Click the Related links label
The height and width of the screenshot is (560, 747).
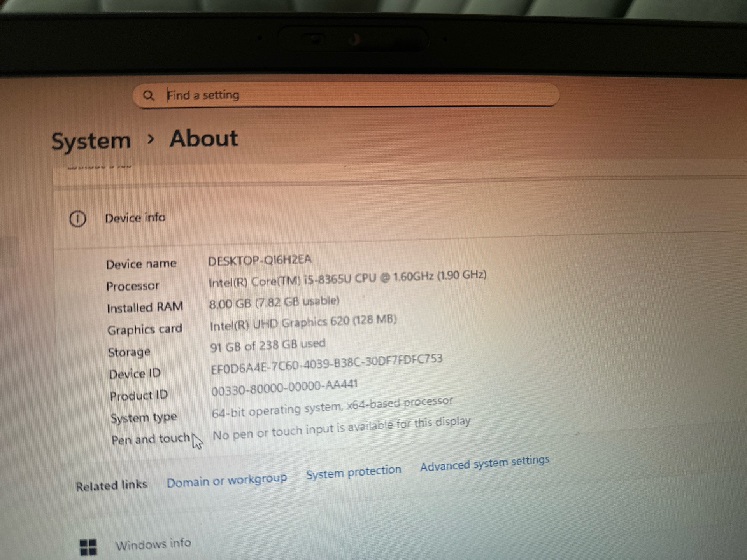(x=111, y=485)
